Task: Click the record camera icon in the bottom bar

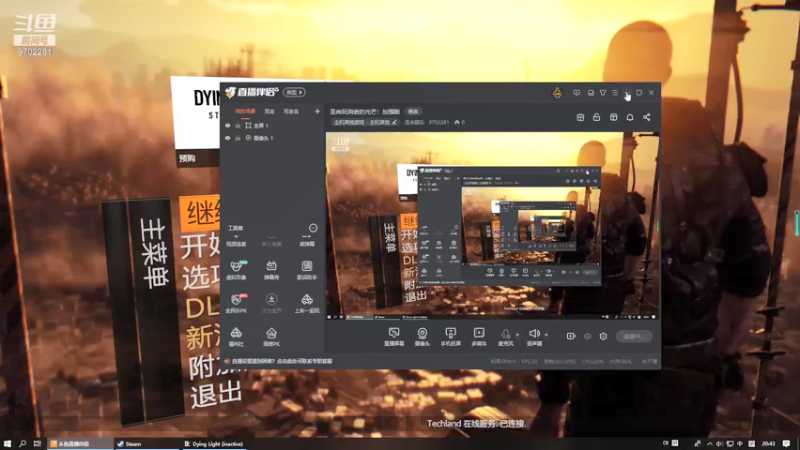Action: point(571,336)
